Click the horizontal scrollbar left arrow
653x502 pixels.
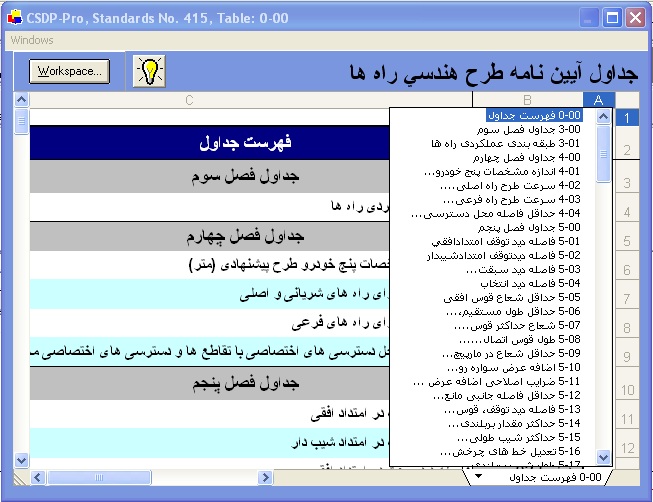(38, 477)
